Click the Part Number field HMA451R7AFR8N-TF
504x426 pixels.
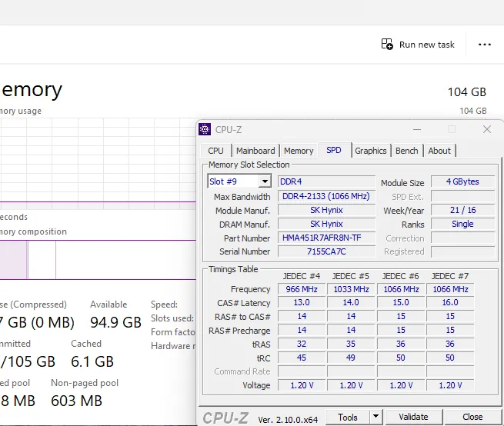326,238
